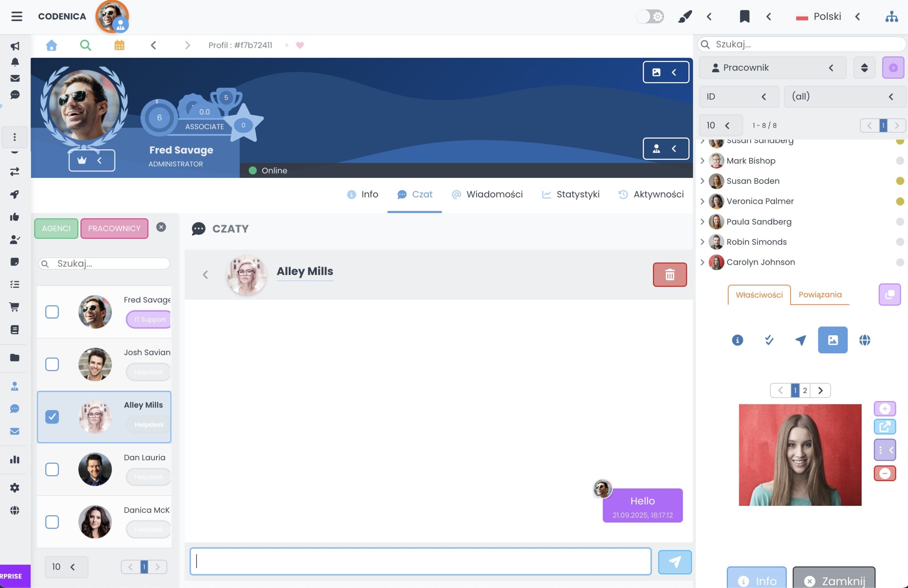908x588 pixels.
Task: Click the chat message input field
Action: [x=420, y=561]
